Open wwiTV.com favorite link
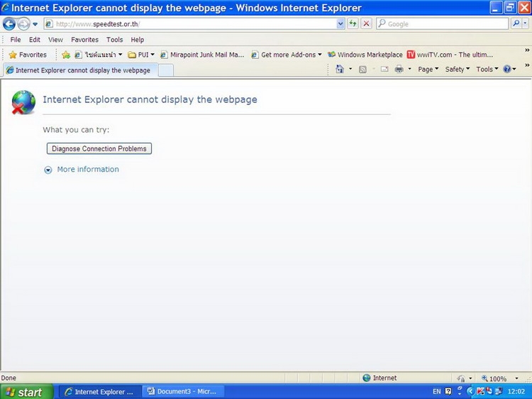The height and width of the screenshot is (399, 532). pyautogui.click(x=450, y=55)
